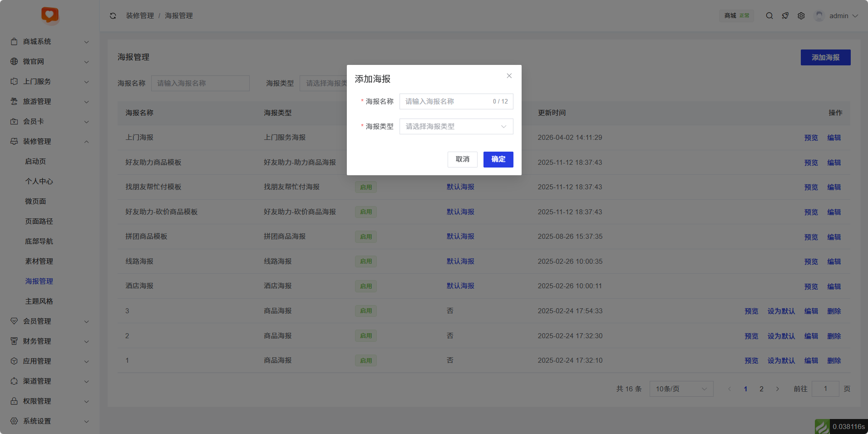Click the 微官网 globe icon
This screenshot has width=868, height=434.
point(14,61)
